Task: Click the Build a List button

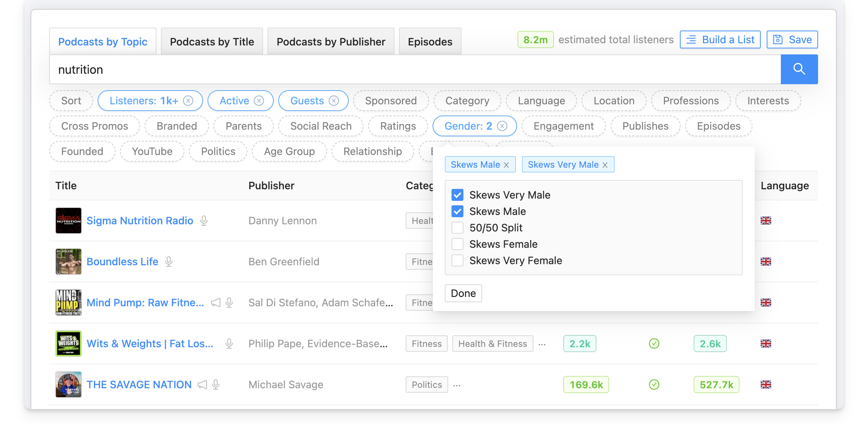Action: click(x=720, y=39)
